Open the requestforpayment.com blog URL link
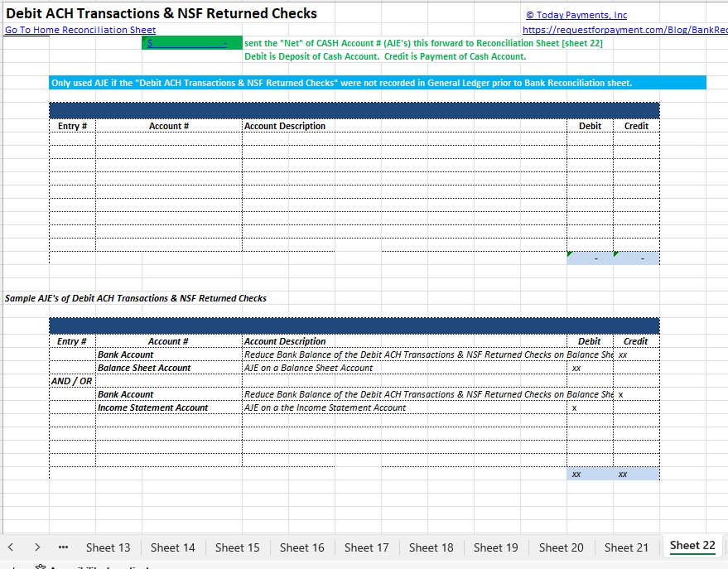The width and height of the screenshot is (728, 569). coord(625,30)
